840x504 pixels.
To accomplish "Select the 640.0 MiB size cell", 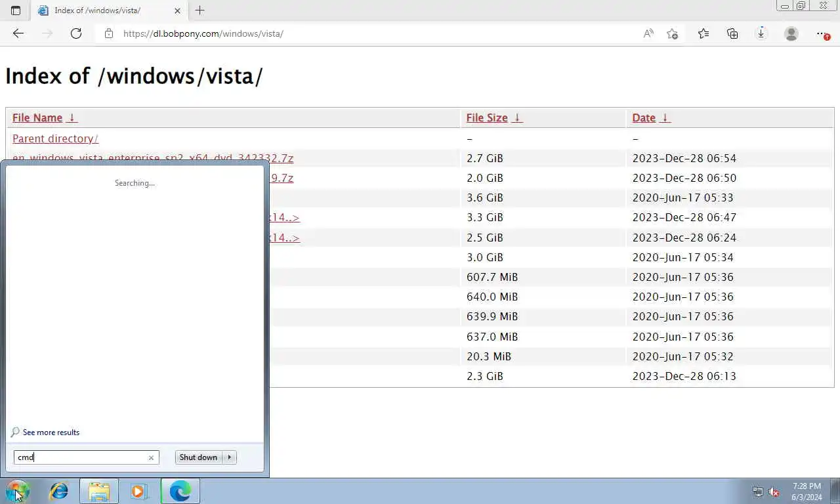I will (x=492, y=297).
